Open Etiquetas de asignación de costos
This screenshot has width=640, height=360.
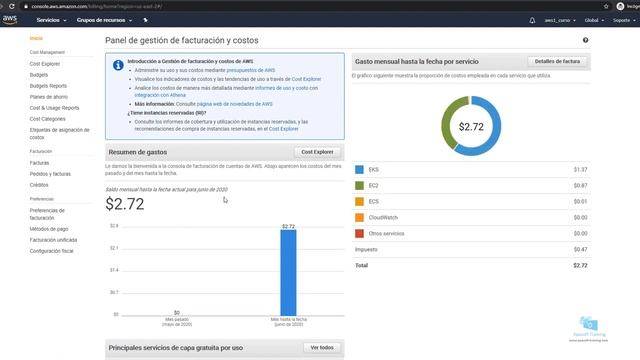pos(59,133)
